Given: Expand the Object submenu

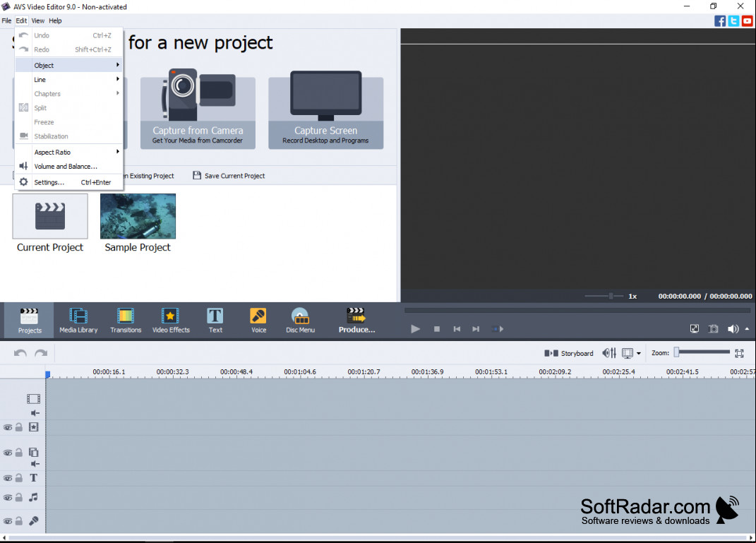Looking at the screenshot, I should point(69,65).
